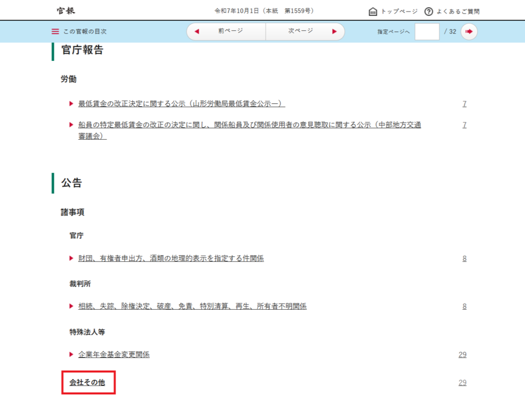Open 相続、失踪、除権決定 court notices link
The width and height of the screenshot is (525, 420).
[x=192, y=307]
